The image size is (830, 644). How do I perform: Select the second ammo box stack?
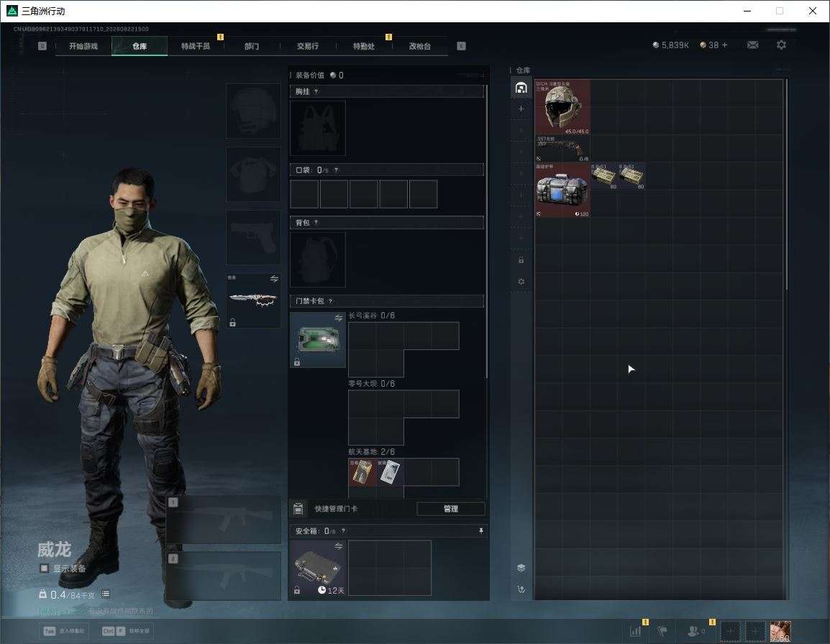631,176
